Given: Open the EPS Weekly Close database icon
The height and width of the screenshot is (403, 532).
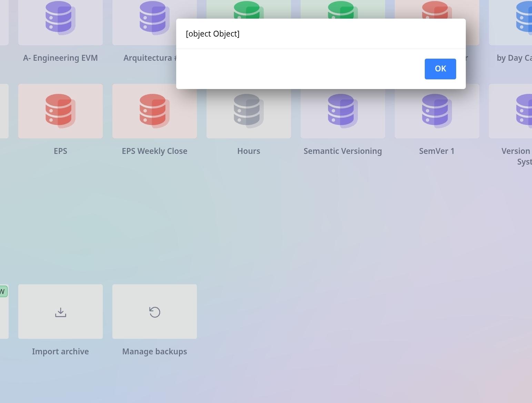Looking at the screenshot, I should click(x=154, y=111).
